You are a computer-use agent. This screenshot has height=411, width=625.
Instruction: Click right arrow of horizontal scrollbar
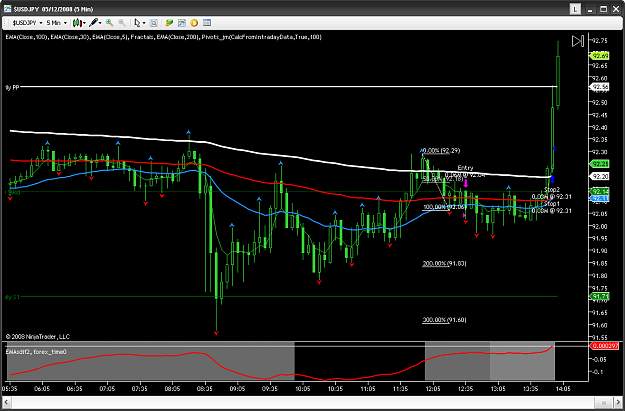point(618,403)
